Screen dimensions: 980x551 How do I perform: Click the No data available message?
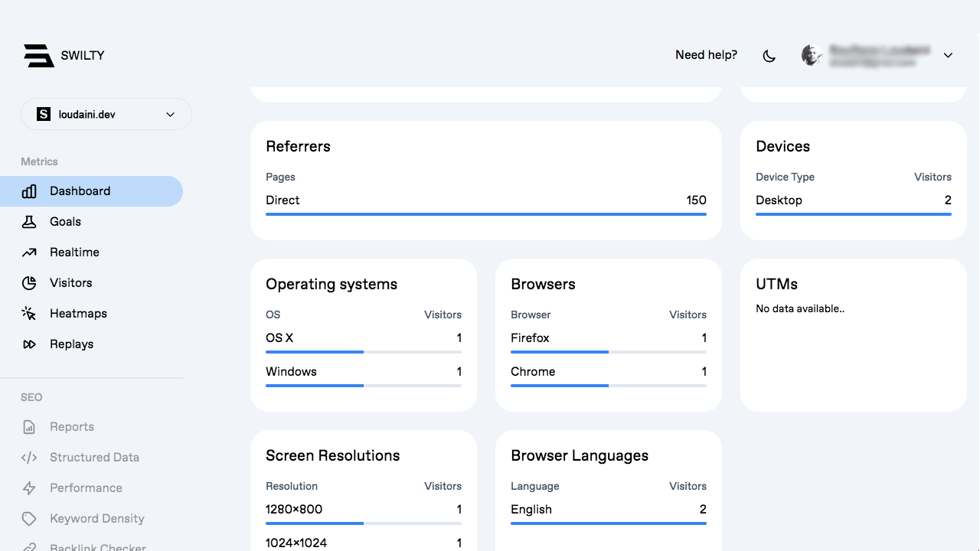click(800, 309)
